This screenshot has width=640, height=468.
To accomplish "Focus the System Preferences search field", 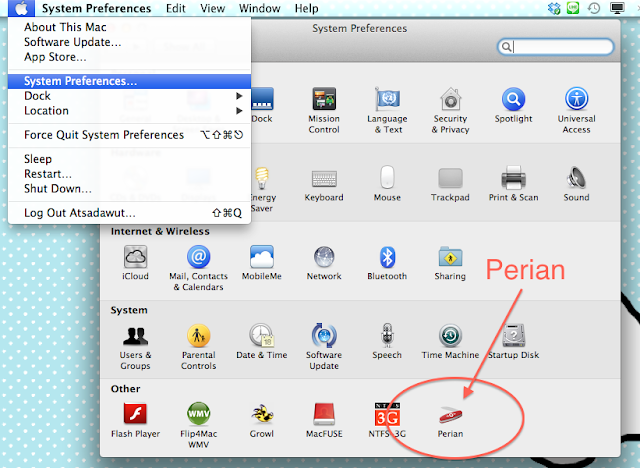I will click(x=556, y=47).
